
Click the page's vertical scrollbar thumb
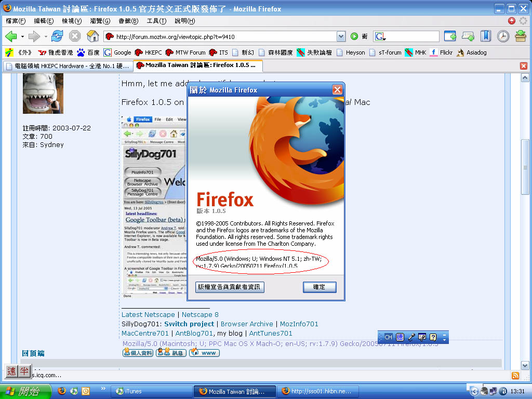[525, 167]
